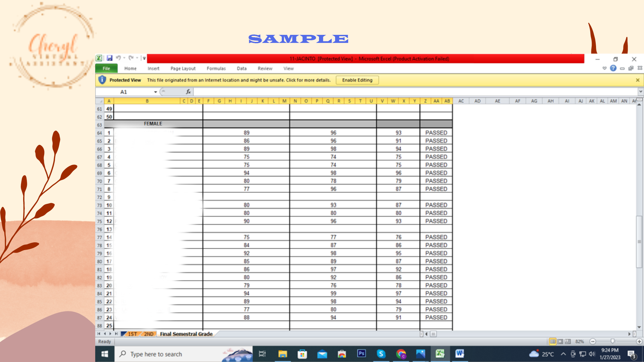The width and height of the screenshot is (644, 362).
Task: Open Excel Help question mark icon
Action: pyautogui.click(x=613, y=68)
